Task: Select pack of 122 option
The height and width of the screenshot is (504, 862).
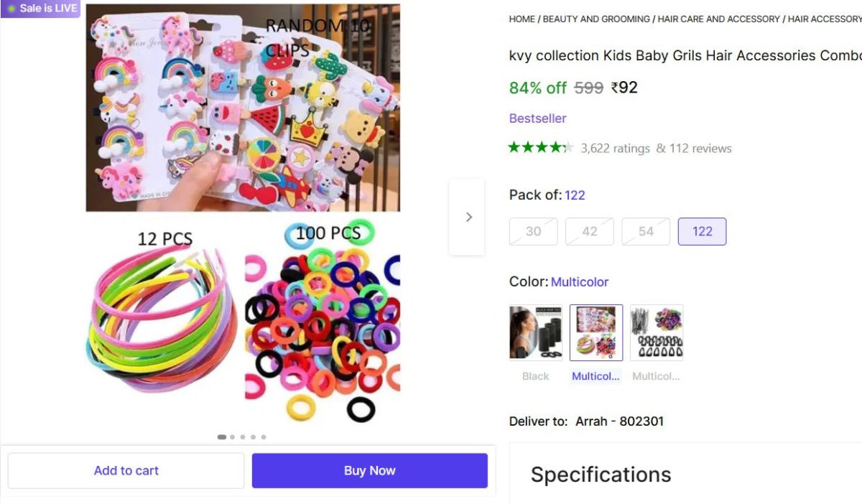Action: (702, 231)
